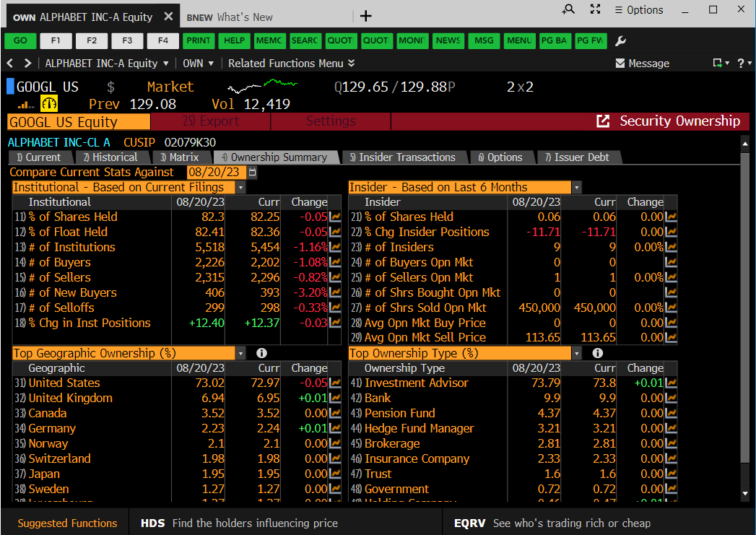
Task: Click info icon beside Top Ownership Type
Action: coord(597,353)
